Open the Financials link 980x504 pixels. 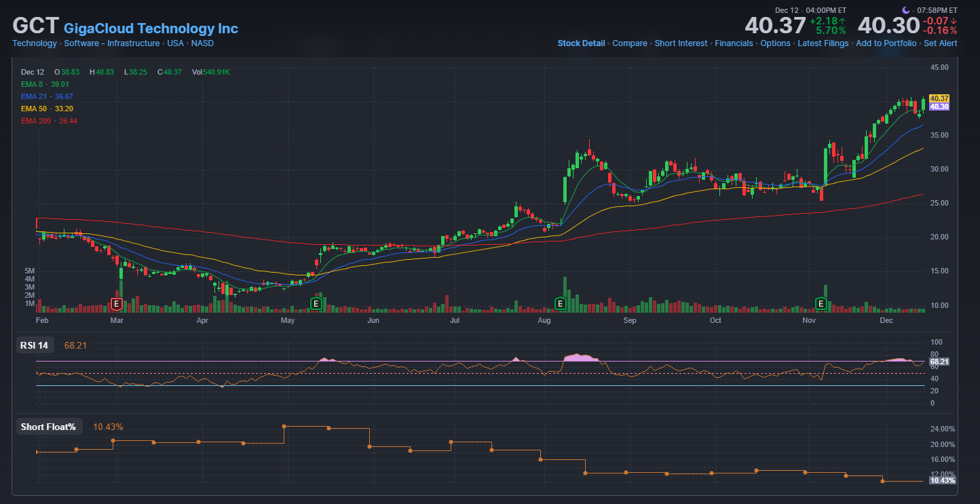tap(734, 43)
